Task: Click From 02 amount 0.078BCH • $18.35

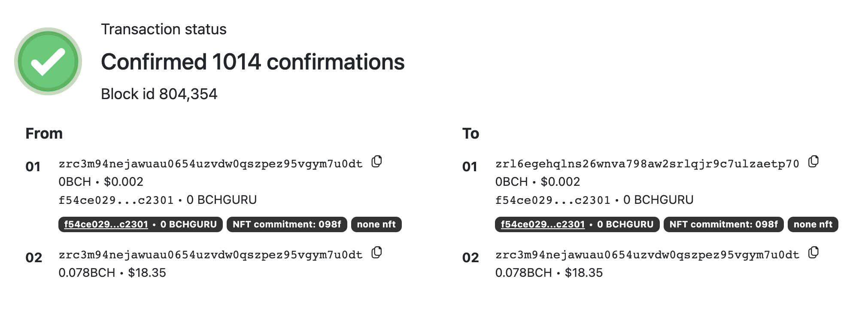Action: (112, 273)
